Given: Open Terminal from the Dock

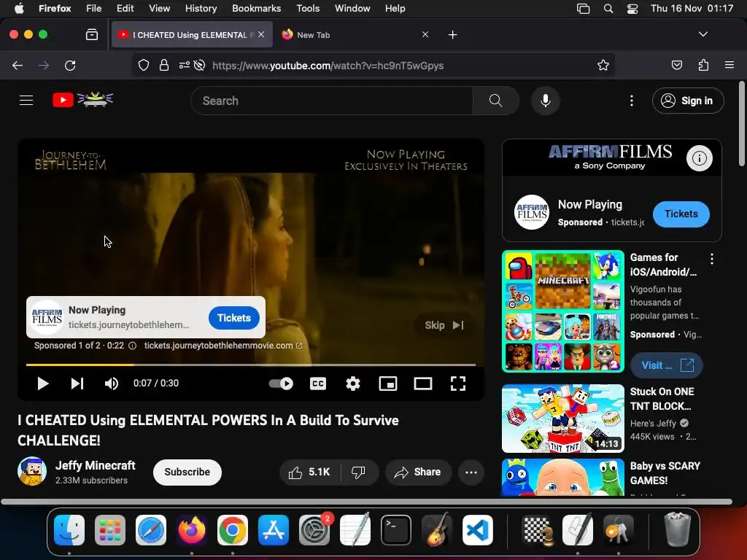Looking at the screenshot, I should point(396,530).
